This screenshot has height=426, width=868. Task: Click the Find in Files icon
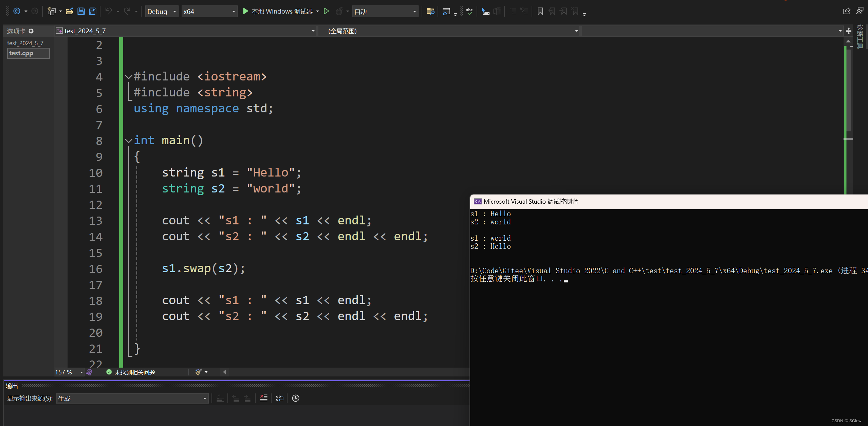click(430, 12)
